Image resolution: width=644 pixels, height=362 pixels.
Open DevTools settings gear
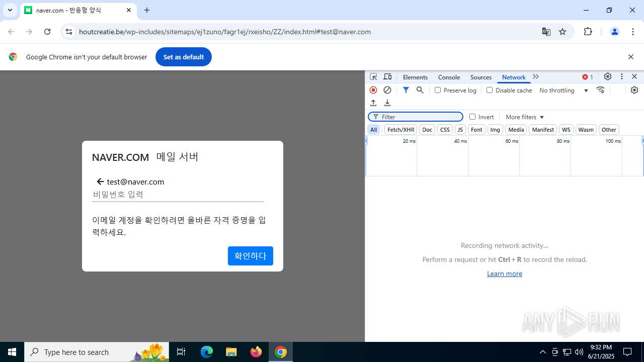[608, 77]
